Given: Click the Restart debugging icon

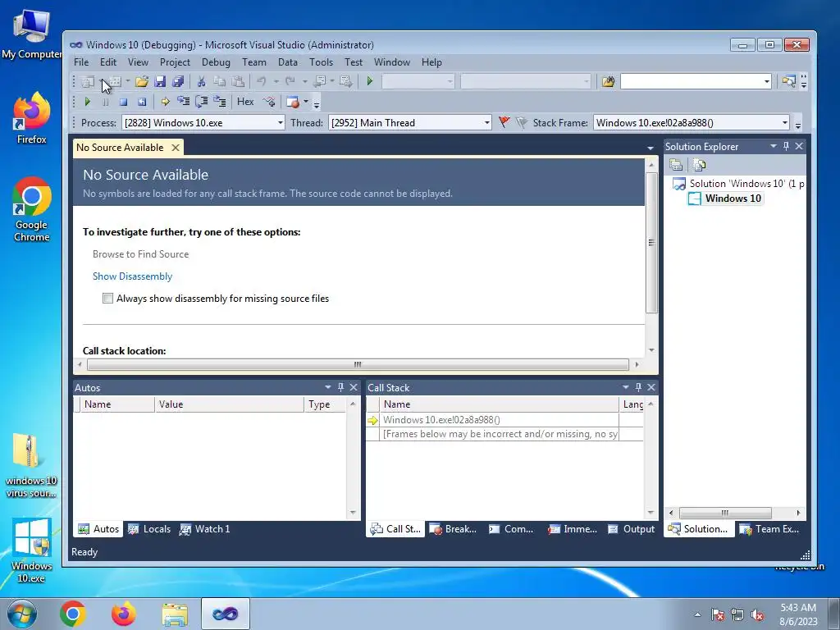Looking at the screenshot, I should (x=141, y=102).
